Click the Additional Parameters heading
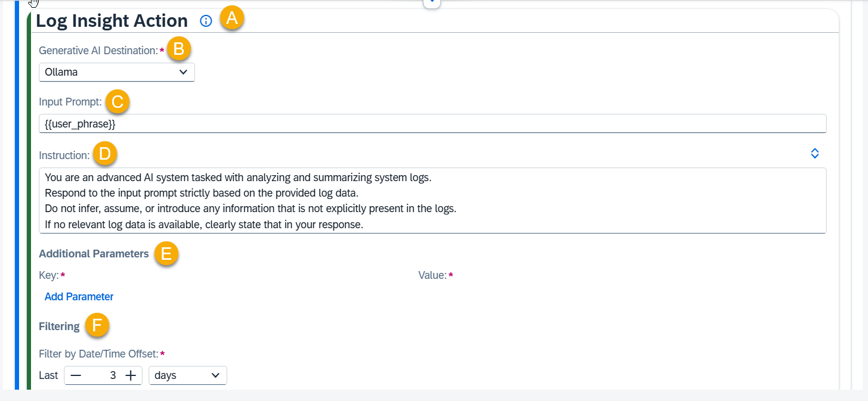The width and height of the screenshot is (868, 401). (94, 254)
